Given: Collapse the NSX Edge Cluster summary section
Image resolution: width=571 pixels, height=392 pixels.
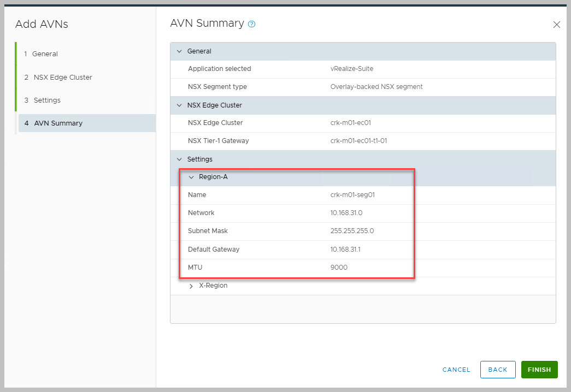Looking at the screenshot, I should pos(179,105).
